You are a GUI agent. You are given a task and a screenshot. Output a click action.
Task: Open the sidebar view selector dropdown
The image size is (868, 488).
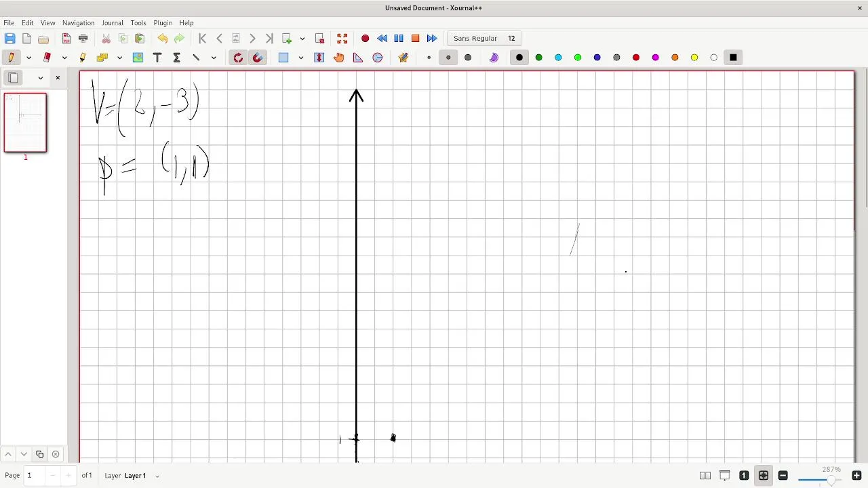click(x=41, y=78)
